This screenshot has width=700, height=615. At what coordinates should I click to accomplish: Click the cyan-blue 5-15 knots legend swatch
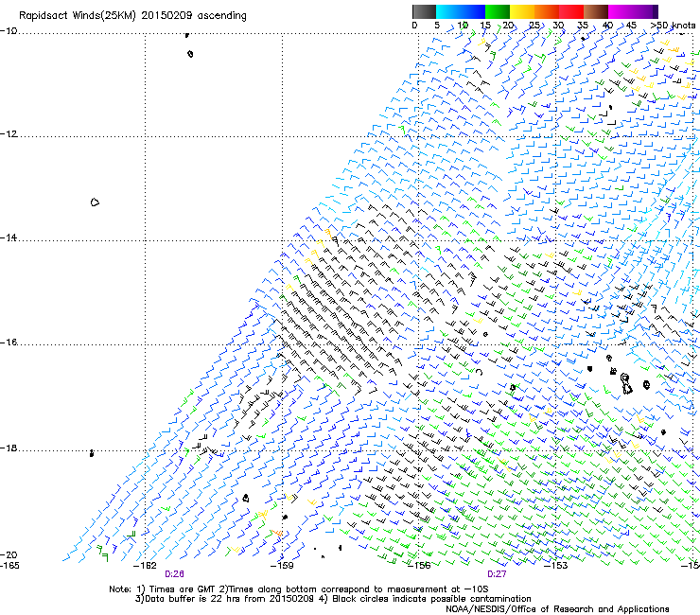click(x=461, y=11)
